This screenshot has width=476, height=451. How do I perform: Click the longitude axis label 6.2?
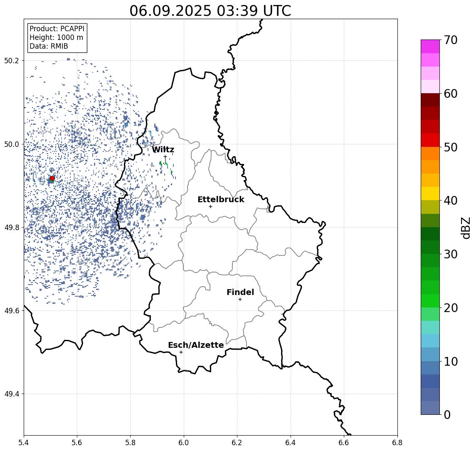pos(237,443)
